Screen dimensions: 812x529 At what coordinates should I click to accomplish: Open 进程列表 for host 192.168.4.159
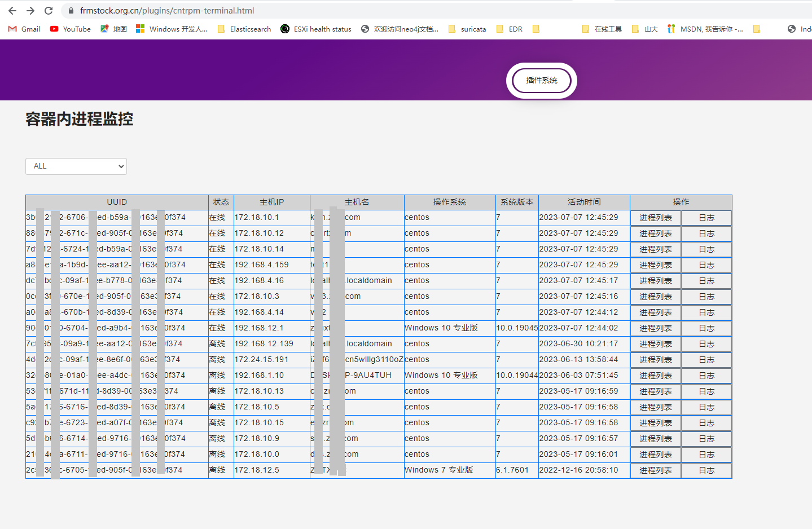(x=656, y=265)
